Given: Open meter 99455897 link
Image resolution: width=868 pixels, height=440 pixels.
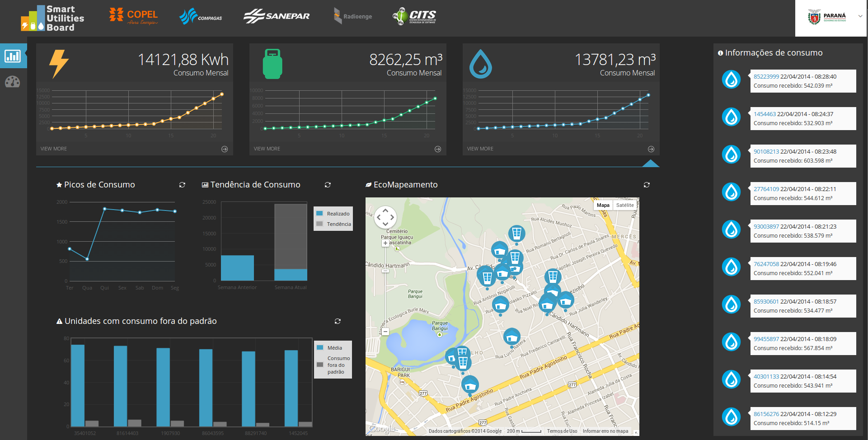Looking at the screenshot, I should 766,339.
